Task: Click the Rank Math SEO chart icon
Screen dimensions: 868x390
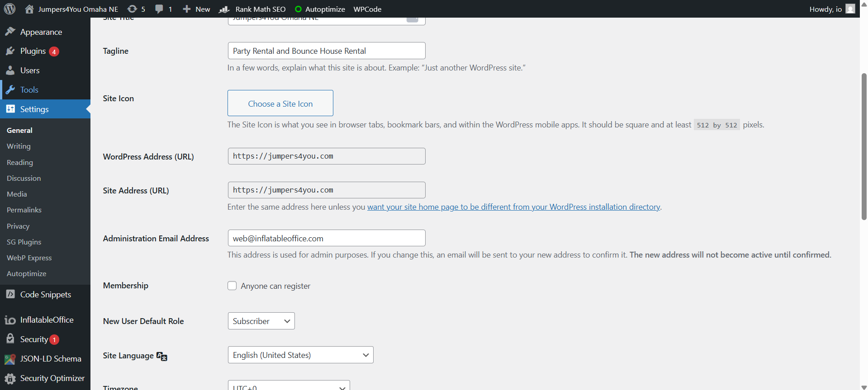Action: click(x=224, y=9)
